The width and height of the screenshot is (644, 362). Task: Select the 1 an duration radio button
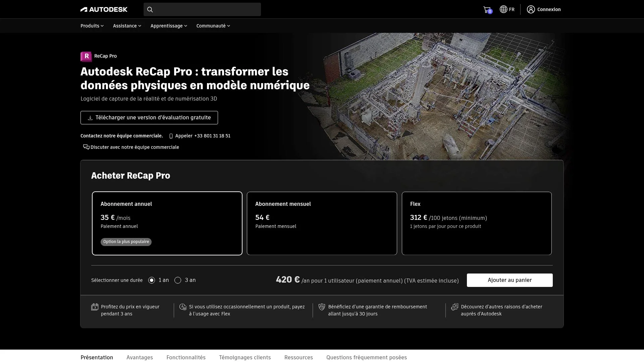click(x=152, y=280)
